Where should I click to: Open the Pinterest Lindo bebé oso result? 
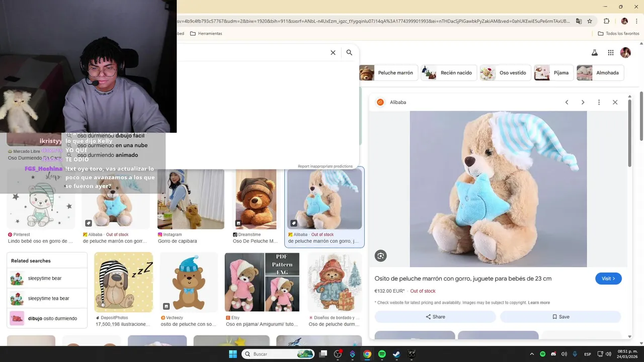pos(41,206)
